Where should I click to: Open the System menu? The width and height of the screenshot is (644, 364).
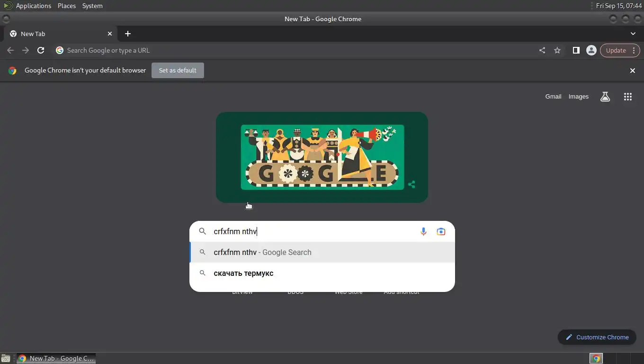tap(92, 6)
